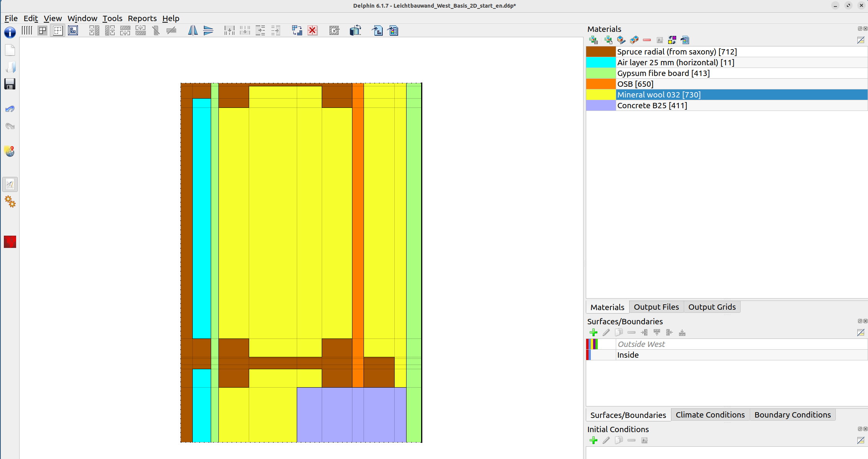Viewport: 868px width, 459px height.
Task: Click the export table document icon in toolbar
Action: (x=393, y=30)
